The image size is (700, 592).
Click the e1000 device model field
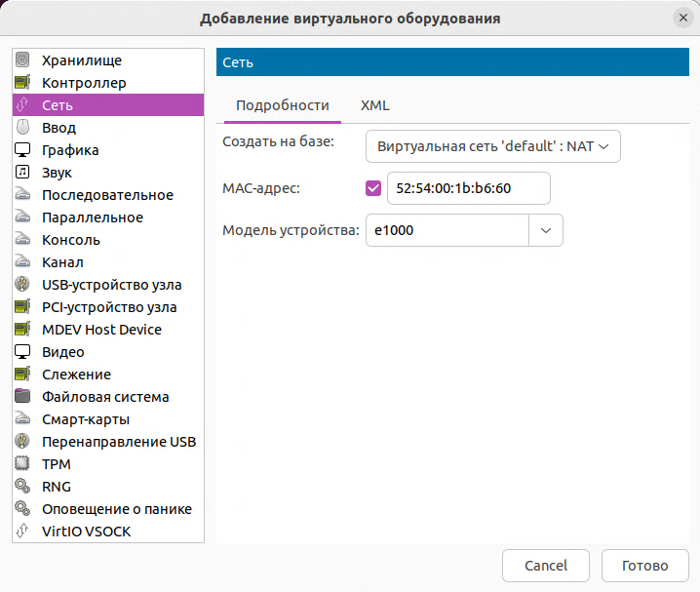click(447, 230)
